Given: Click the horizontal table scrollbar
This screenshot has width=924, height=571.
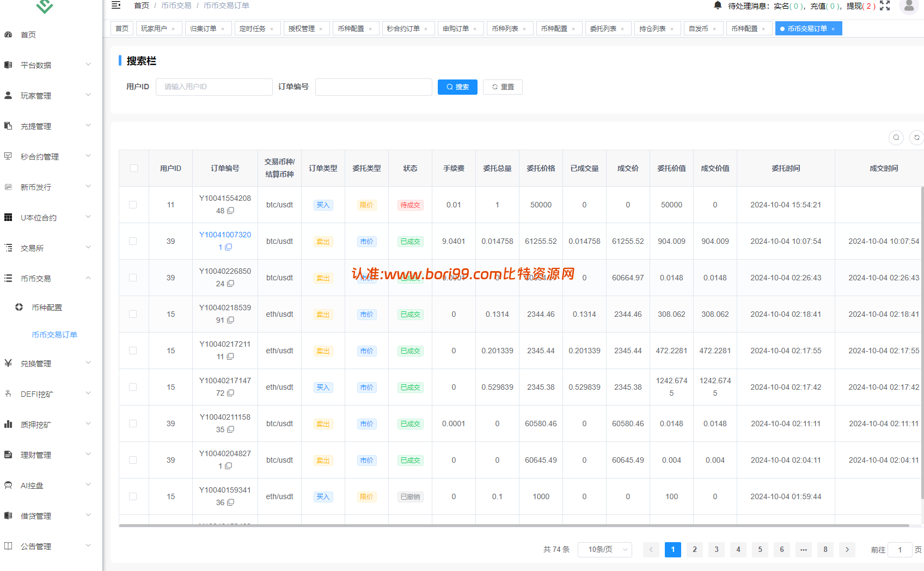Looking at the screenshot, I should (514, 525).
